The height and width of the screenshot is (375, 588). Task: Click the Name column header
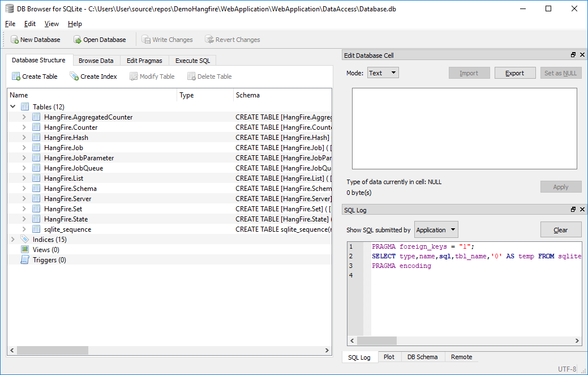point(92,95)
